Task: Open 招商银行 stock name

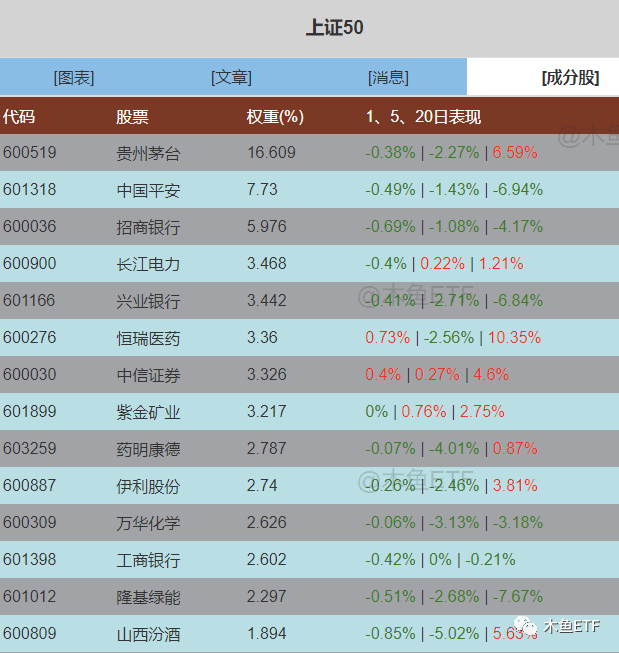Action: click(x=148, y=227)
